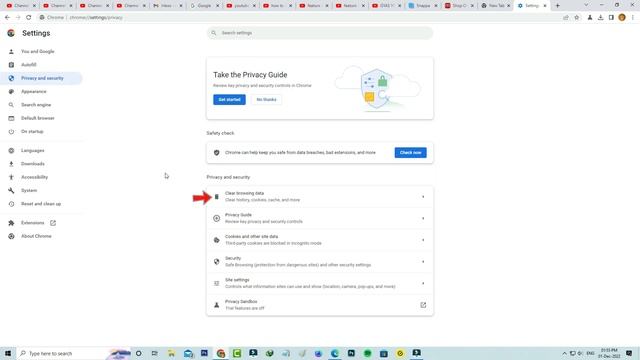Focus the Search settings field
Image resolution: width=640 pixels, height=360 pixels.
[x=320, y=33]
